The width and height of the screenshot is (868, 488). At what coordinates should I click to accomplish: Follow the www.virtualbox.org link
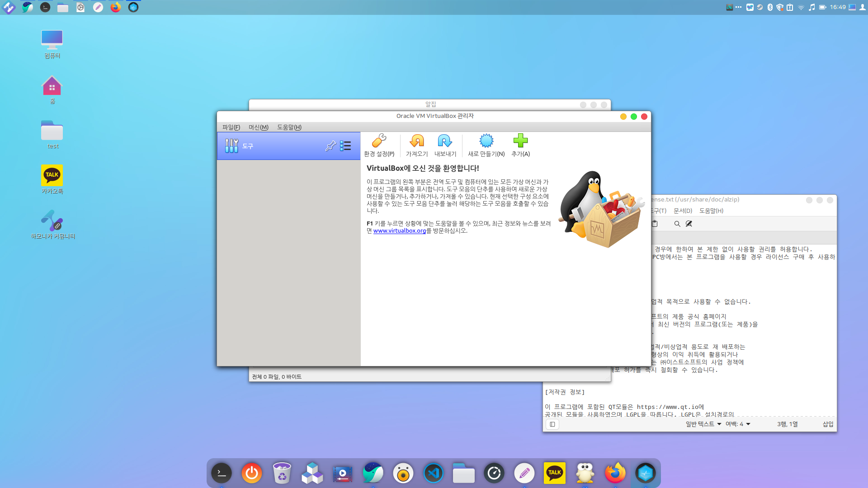400,230
